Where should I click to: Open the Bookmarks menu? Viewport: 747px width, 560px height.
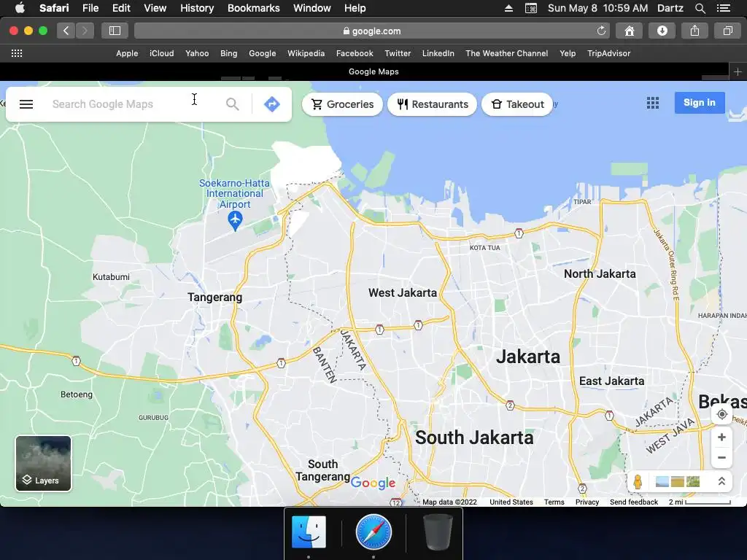253,8
